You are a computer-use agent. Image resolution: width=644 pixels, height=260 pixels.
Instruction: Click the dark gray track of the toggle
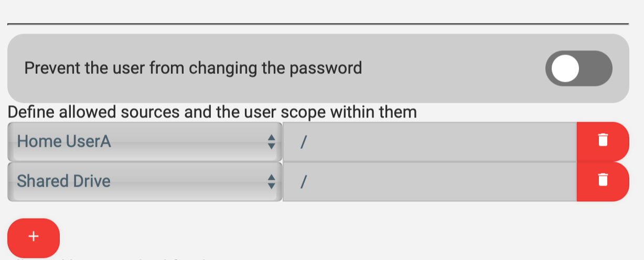click(597, 69)
